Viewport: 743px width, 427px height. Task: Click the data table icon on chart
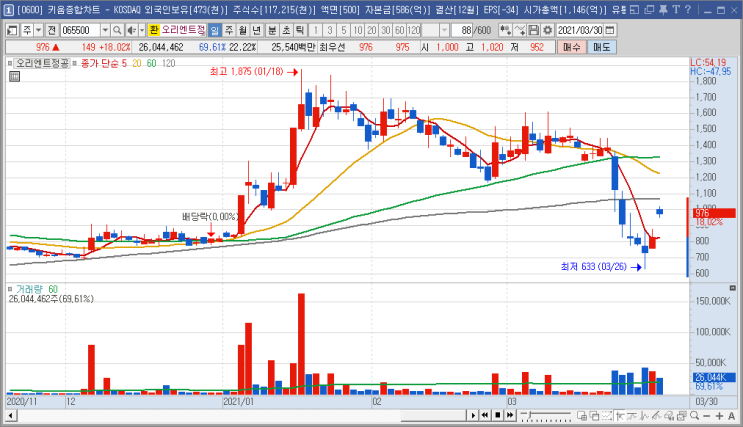pos(15,76)
